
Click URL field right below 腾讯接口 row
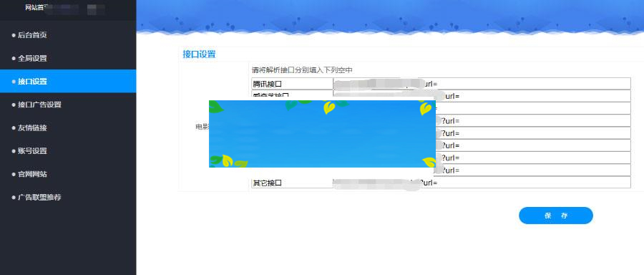482,96
